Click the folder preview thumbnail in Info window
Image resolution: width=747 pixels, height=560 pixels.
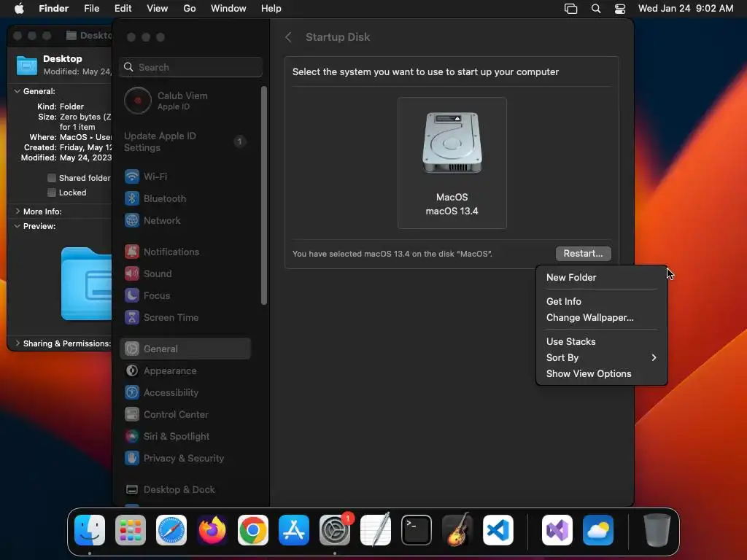(86, 284)
